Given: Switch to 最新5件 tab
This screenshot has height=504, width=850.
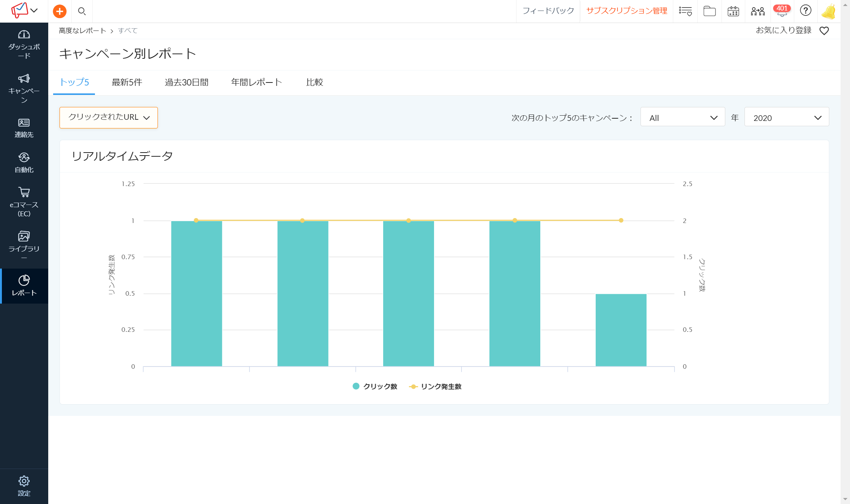Looking at the screenshot, I should tap(127, 82).
